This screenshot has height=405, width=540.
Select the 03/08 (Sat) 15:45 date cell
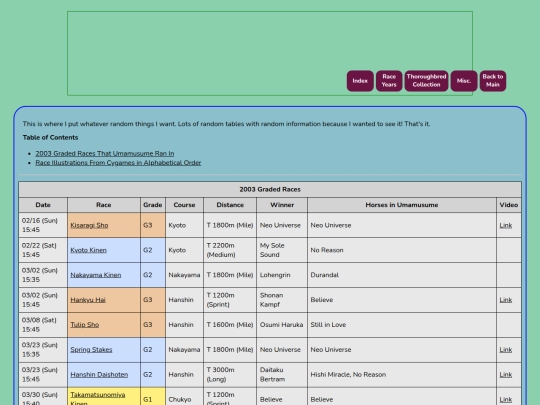[x=43, y=324]
